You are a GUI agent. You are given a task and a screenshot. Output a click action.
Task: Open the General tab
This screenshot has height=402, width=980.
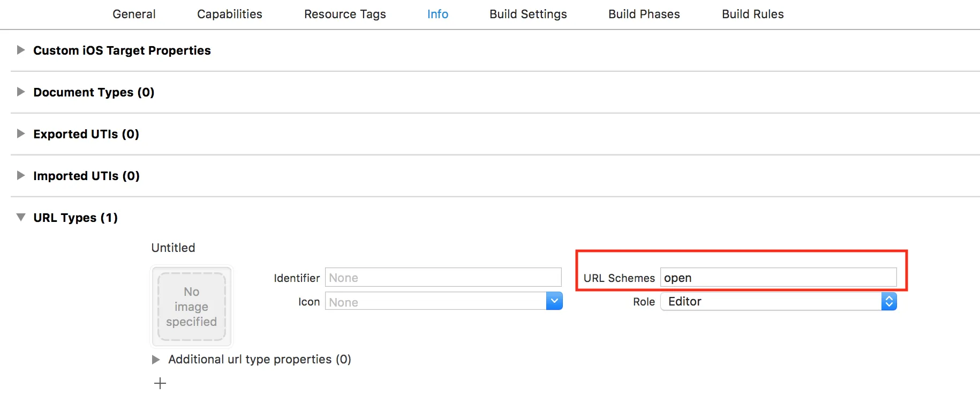coord(134,14)
